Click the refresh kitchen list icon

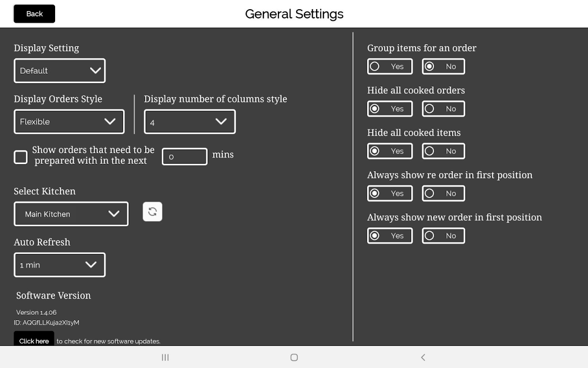[x=153, y=212]
